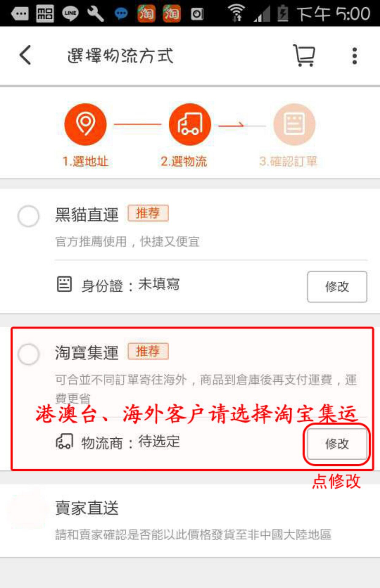Click 修改 button for 物流商
Image resolution: width=380 pixels, height=588 pixels.
(x=337, y=444)
